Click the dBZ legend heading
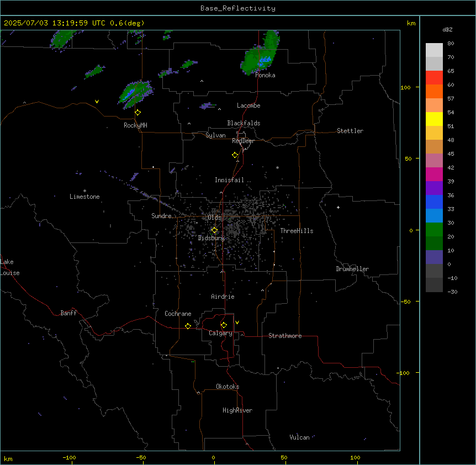476x465 pixels. tap(447, 30)
